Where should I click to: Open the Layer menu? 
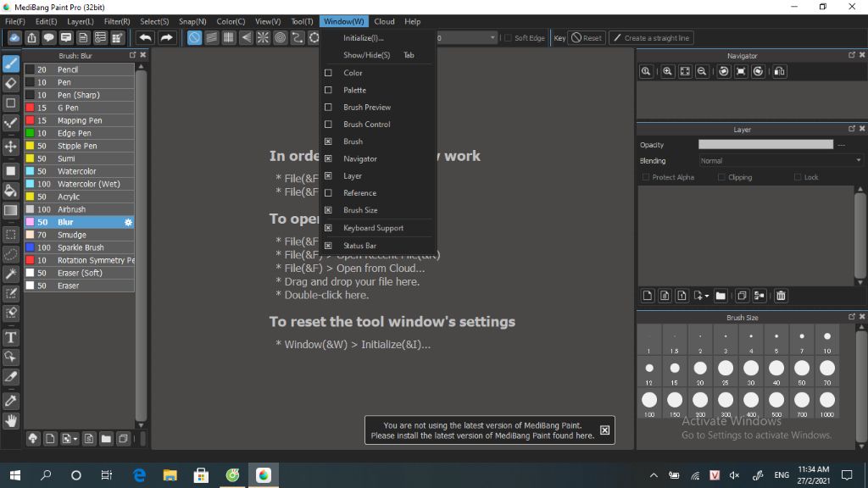pos(81,21)
